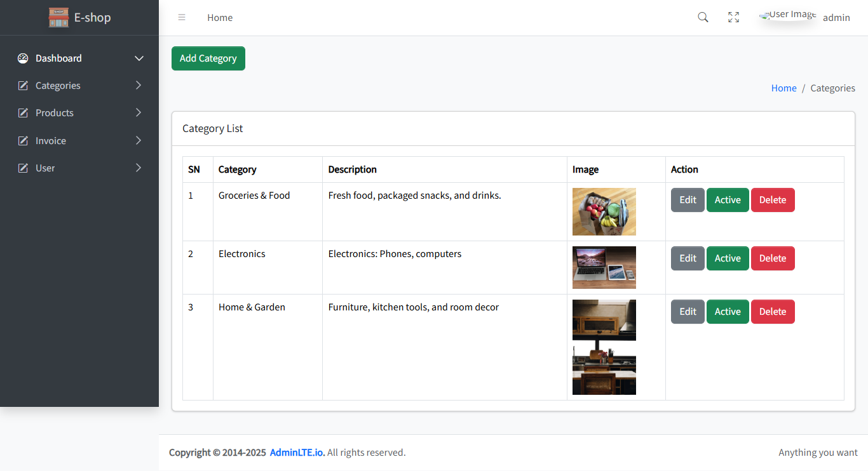Edit the Electronics category
868x471 pixels.
(688, 258)
